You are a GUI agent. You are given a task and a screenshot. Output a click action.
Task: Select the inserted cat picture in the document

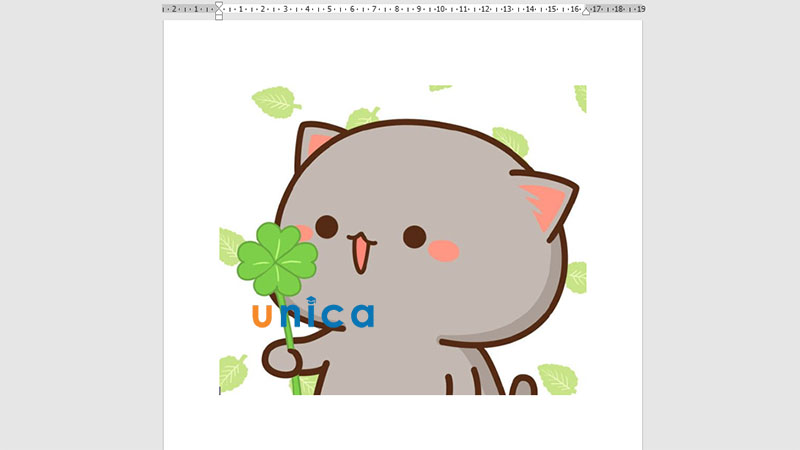403,240
